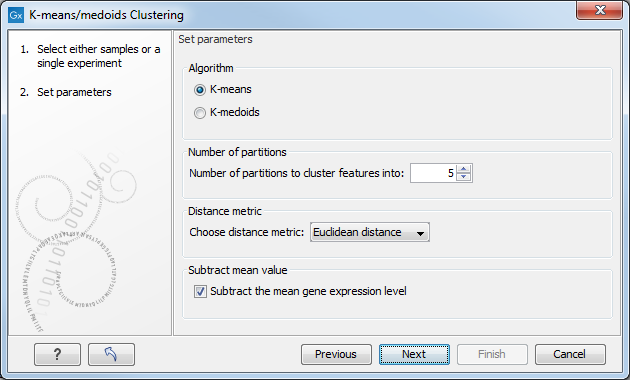The height and width of the screenshot is (380, 630).
Task: Select the K-medoids algorithm radio button
Action: pos(200,113)
